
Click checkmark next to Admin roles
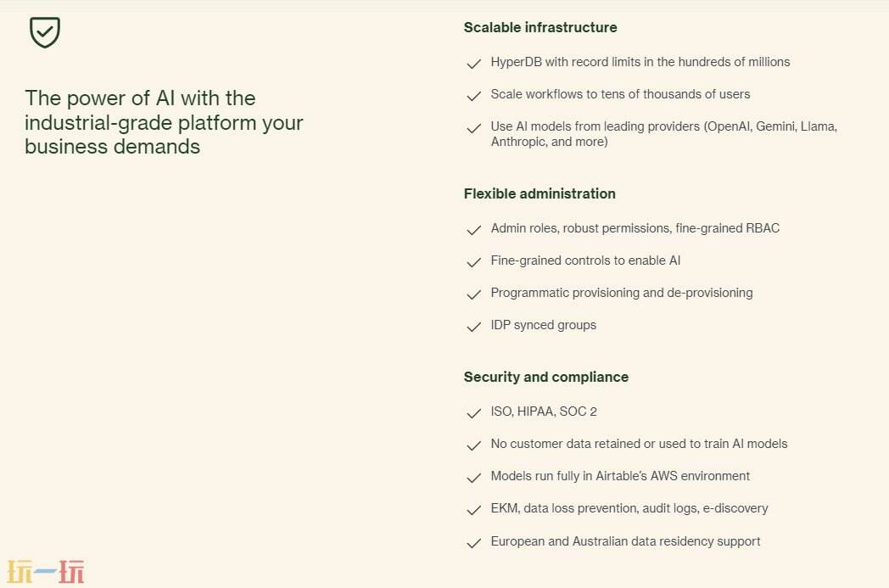pos(474,230)
